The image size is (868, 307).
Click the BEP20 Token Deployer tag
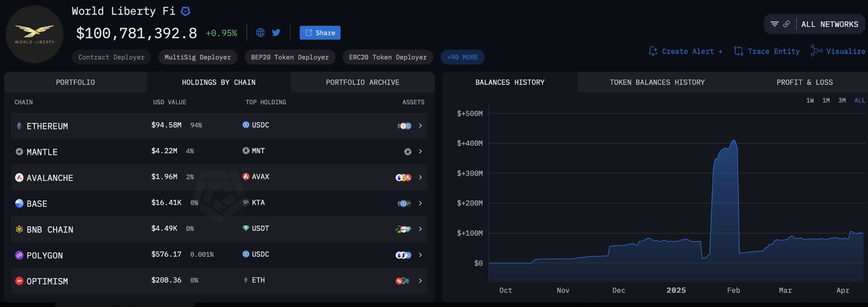pyautogui.click(x=290, y=57)
